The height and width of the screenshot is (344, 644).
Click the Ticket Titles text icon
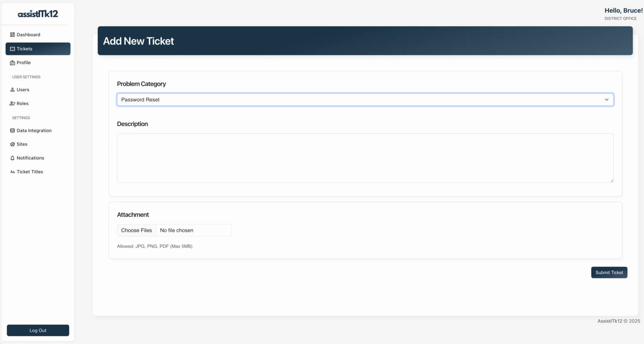12,172
